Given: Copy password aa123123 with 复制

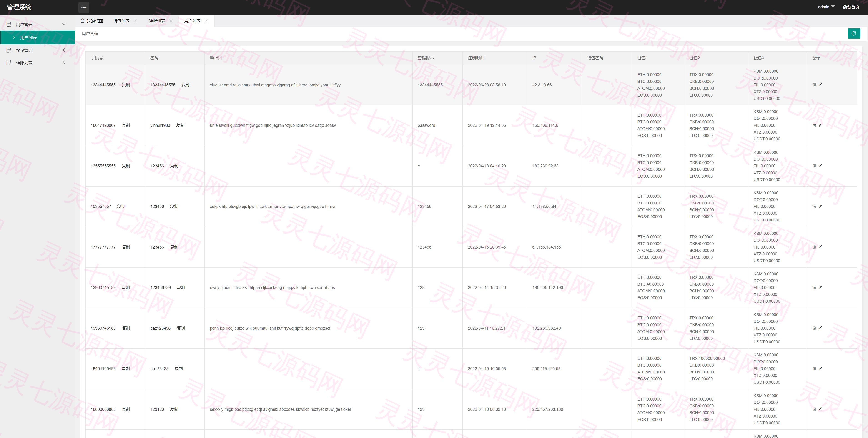Looking at the screenshot, I should (179, 369).
